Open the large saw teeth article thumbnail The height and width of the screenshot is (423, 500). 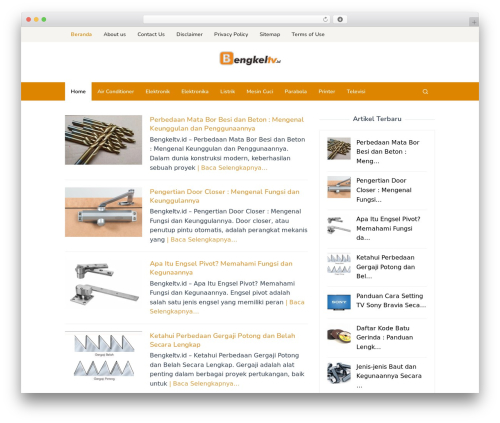(103, 356)
